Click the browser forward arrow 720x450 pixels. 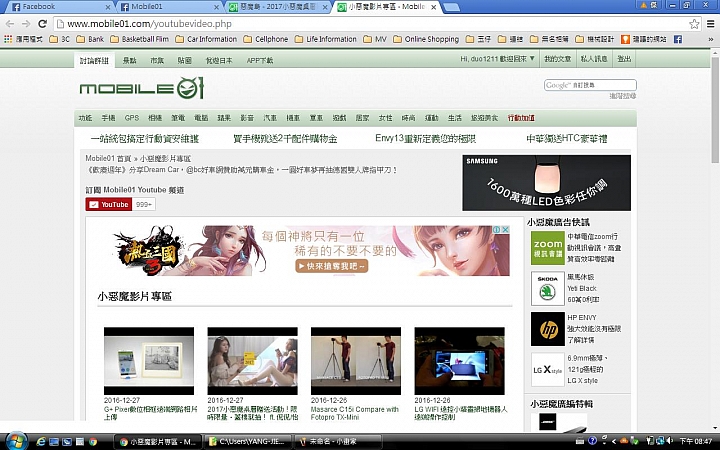26,24
